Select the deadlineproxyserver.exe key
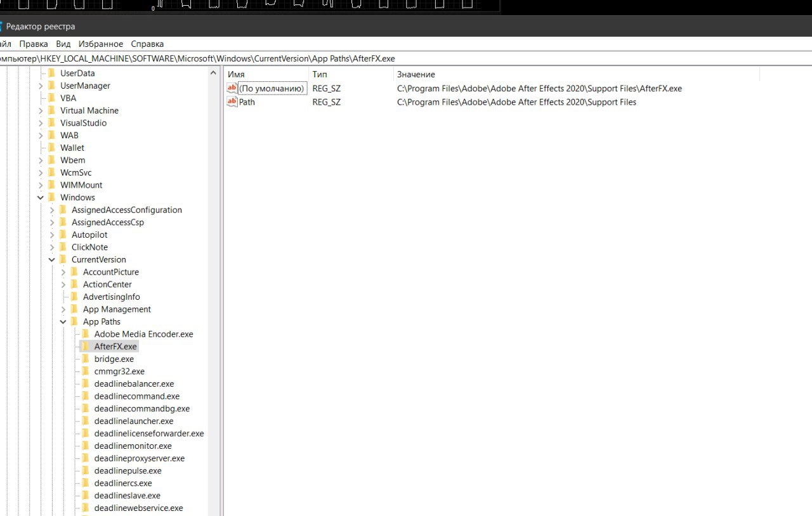This screenshot has height=516, width=812. click(139, 458)
